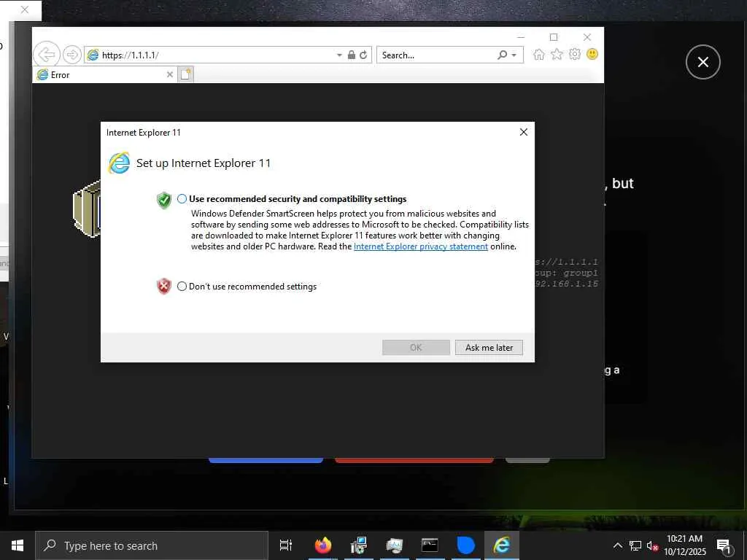Open Firefox from the taskbar
This screenshot has height=560, width=747.
(322, 545)
